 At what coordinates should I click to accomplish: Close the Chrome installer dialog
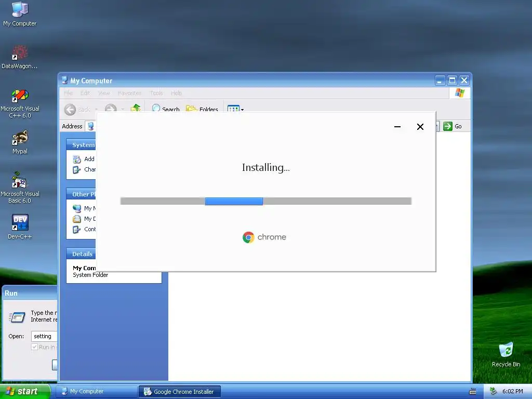point(420,127)
